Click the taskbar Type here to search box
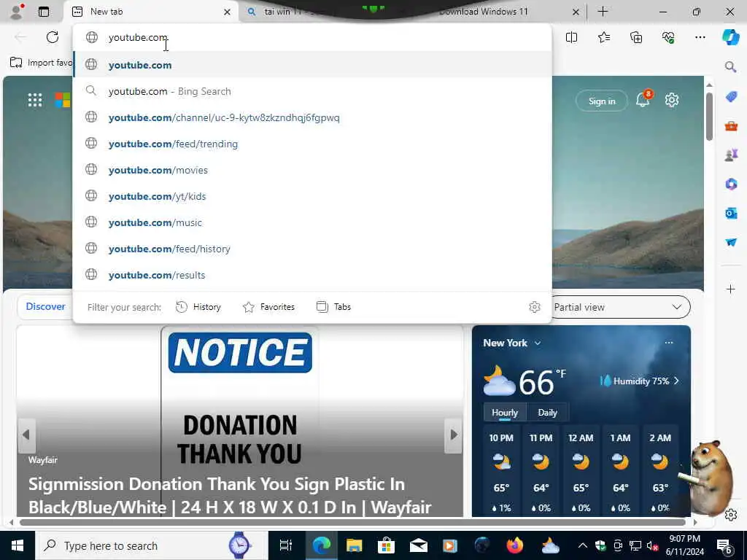This screenshot has width=747, height=560. point(152,545)
